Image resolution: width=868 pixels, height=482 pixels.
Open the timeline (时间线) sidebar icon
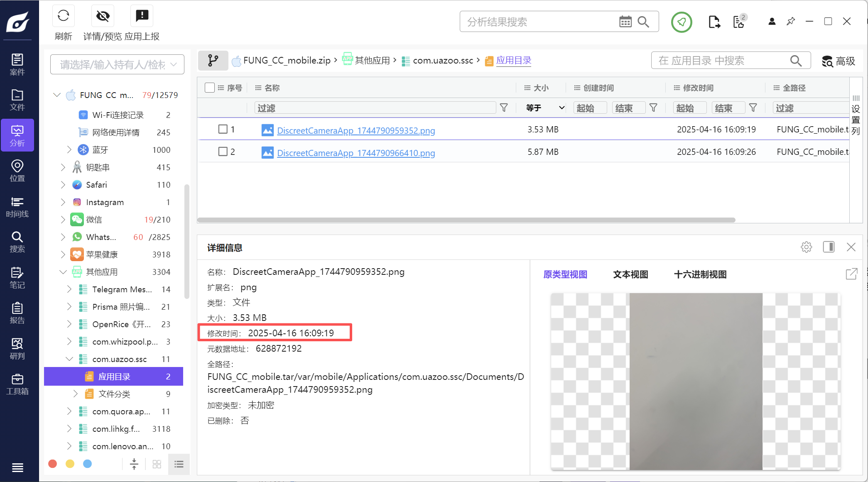(17, 207)
